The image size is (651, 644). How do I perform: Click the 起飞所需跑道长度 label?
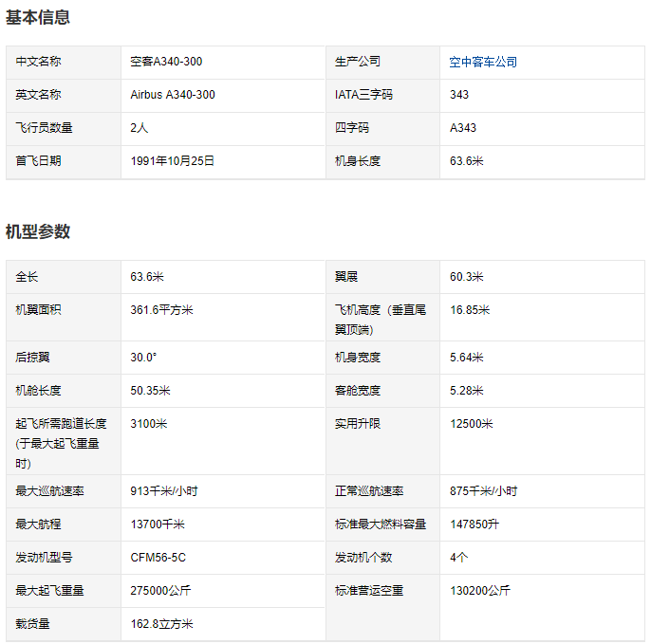tap(61, 444)
